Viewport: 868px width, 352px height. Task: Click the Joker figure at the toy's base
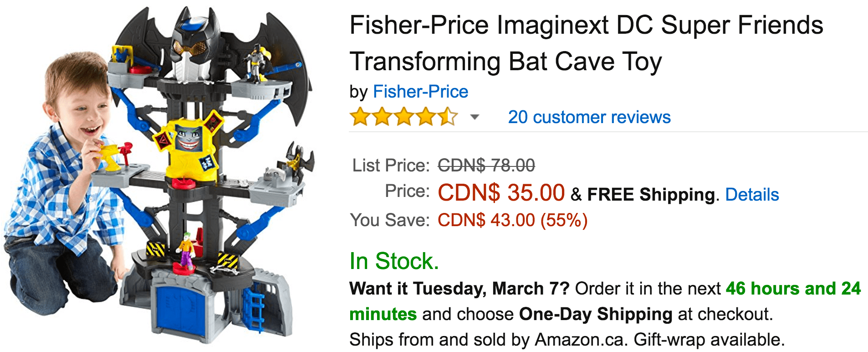click(186, 250)
